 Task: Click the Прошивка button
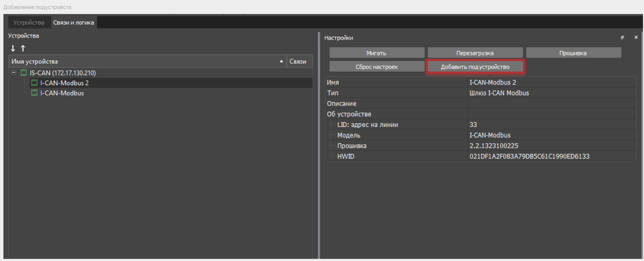click(x=573, y=53)
